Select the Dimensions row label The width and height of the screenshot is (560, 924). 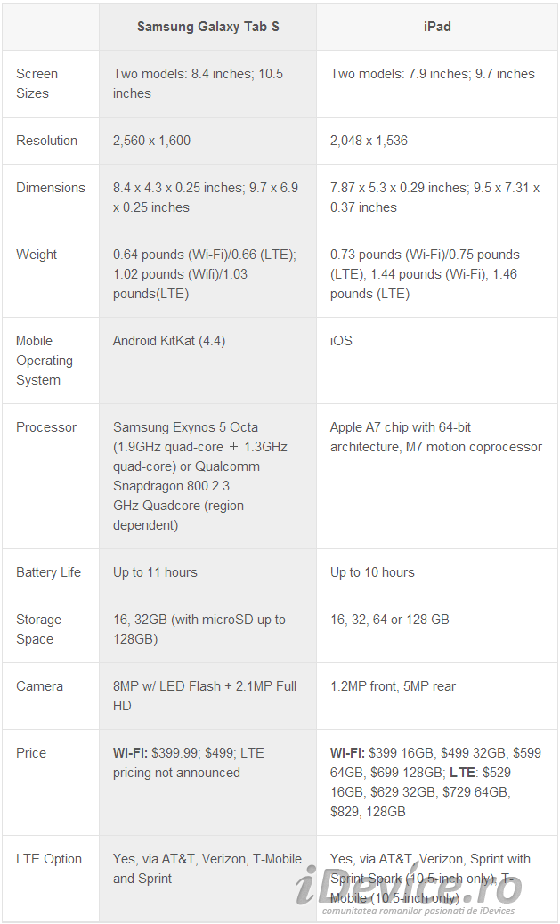pyautogui.click(x=51, y=188)
